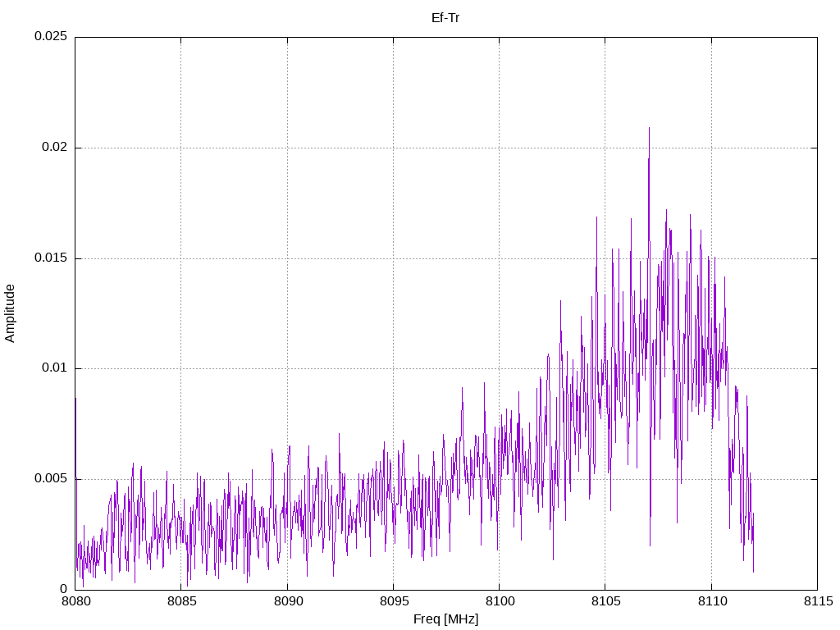The image size is (840, 630).
Task: Click the 0.02 y-axis tick label
Action: tap(55, 147)
